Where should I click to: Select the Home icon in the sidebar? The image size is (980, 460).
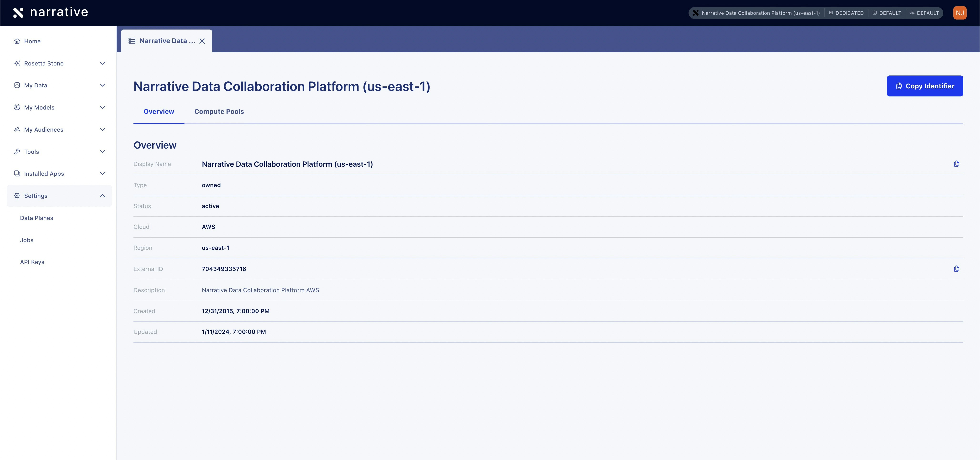[x=17, y=41]
